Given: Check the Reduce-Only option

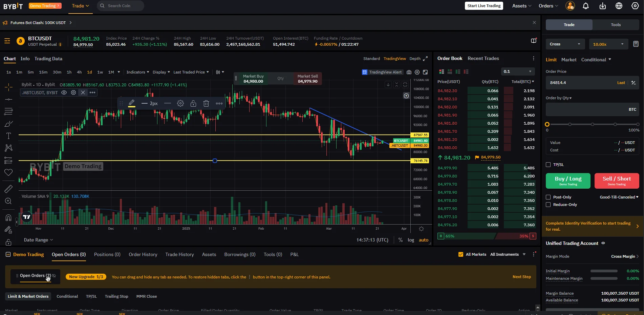Looking at the screenshot, I should click(548, 205).
